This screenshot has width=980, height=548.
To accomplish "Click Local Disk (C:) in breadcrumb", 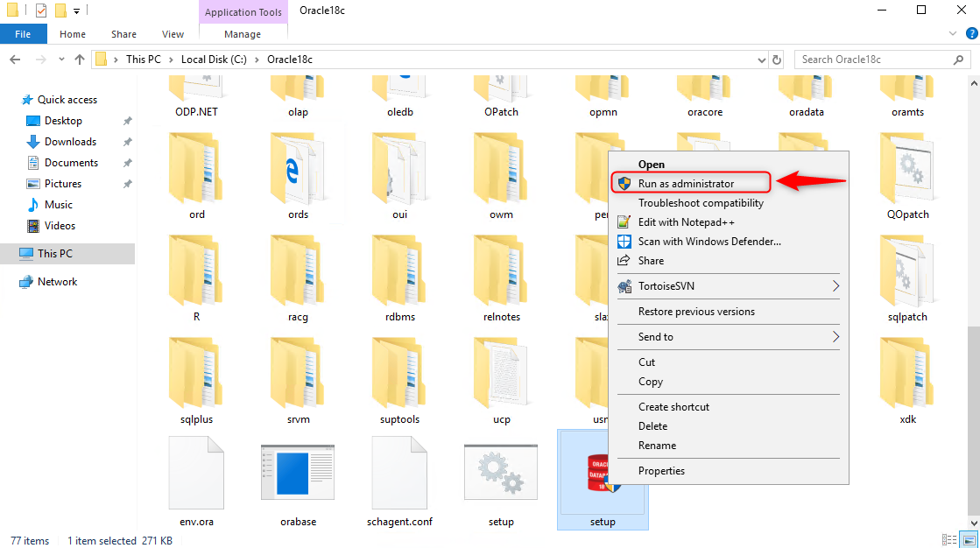I will point(214,60).
